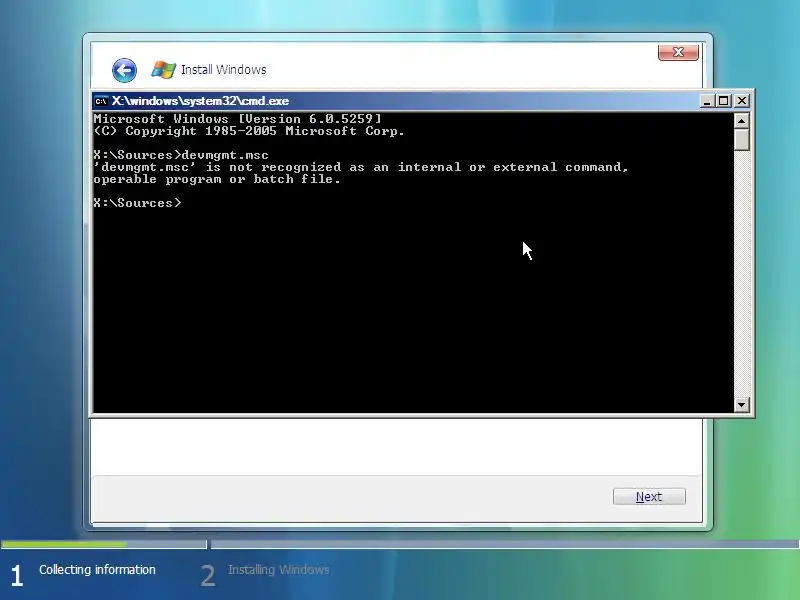Screen dimensions: 800x600
Task: Click the Microsoft Windows version line
Action: [x=237, y=119]
